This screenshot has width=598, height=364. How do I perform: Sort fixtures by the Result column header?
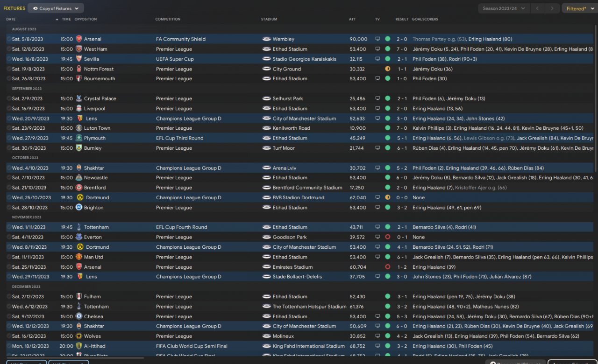tap(402, 19)
